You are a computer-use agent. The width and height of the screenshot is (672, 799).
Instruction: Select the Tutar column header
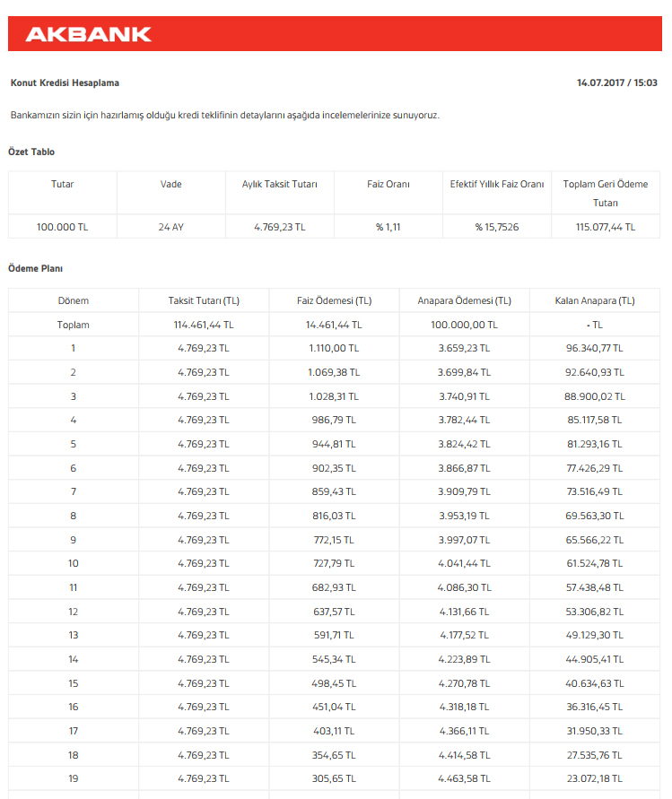[63, 184]
